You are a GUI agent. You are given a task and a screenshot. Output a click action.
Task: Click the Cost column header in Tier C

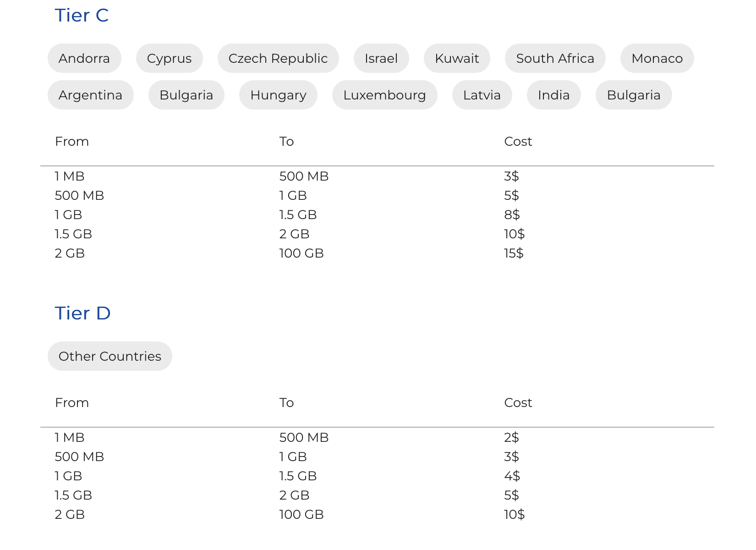pyautogui.click(x=518, y=141)
